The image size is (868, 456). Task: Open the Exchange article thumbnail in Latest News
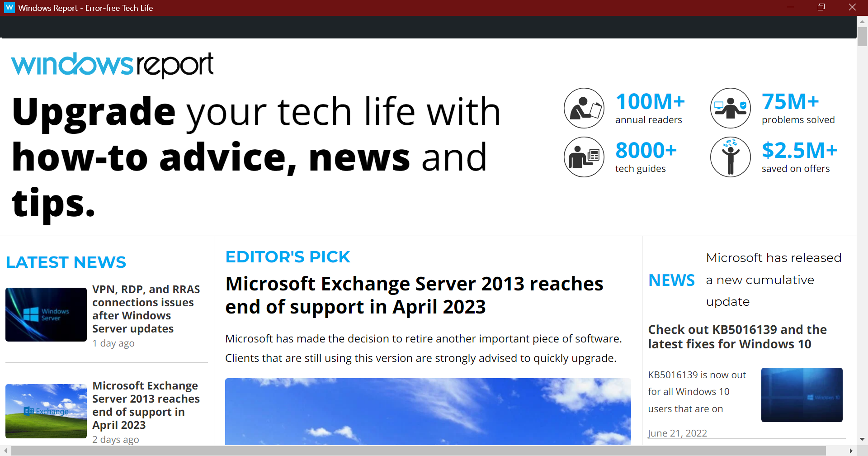tap(46, 411)
